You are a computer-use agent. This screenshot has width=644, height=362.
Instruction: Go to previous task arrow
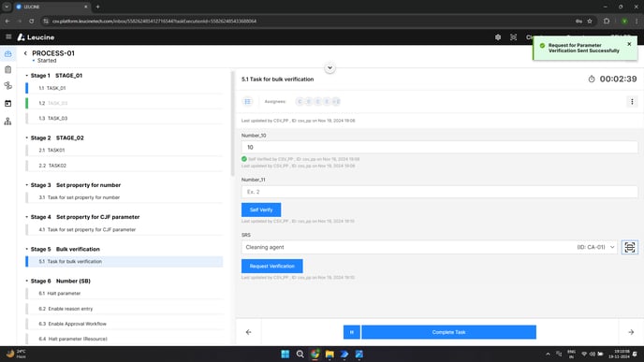pos(248,332)
